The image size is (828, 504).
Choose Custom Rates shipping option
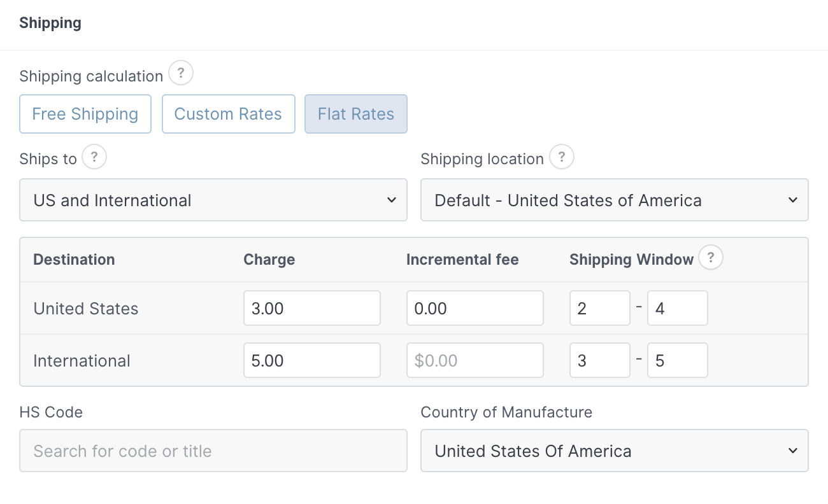click(x=228, y=114)
